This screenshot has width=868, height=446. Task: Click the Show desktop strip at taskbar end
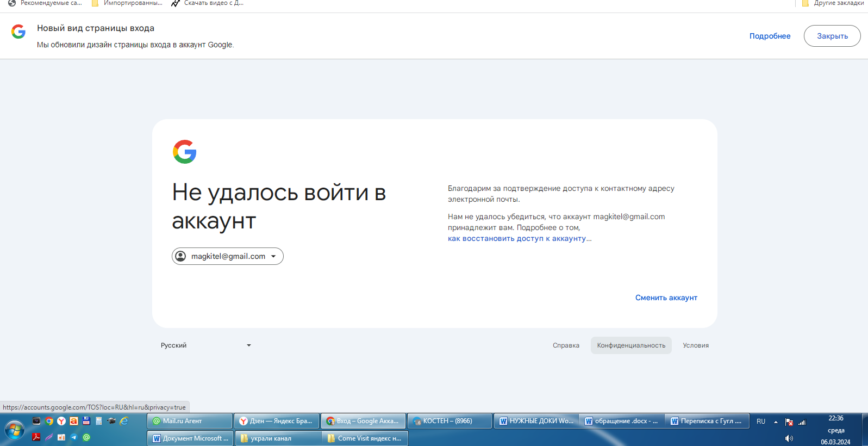click(x=865, y=430)
